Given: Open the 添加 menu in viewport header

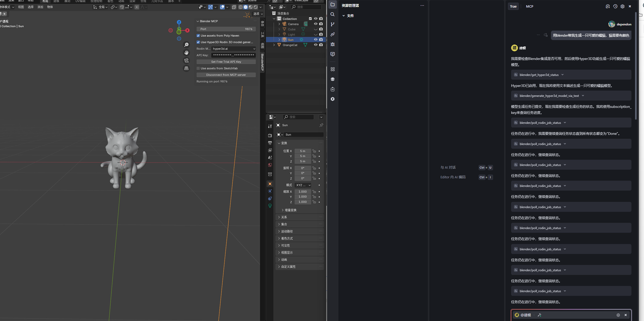Looking at the screenshot, I should pyautogui.click(x=40, y=7).
